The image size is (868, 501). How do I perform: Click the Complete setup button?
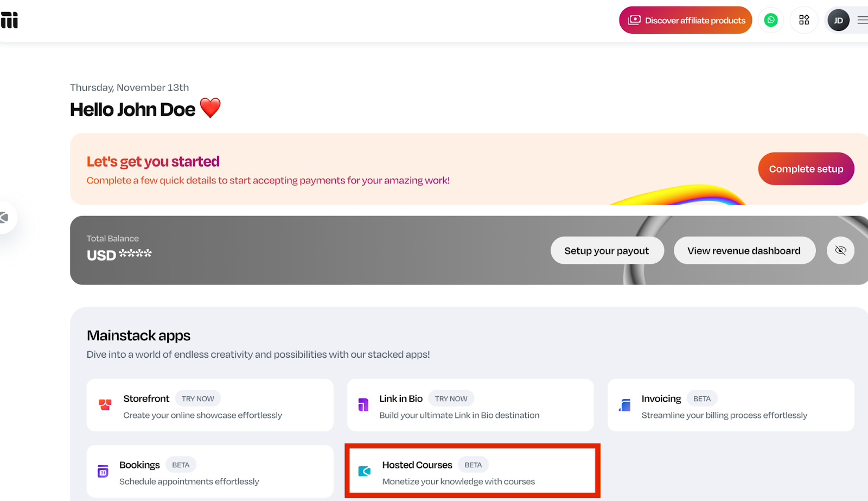pyautogui.click(x=806, y=169)
